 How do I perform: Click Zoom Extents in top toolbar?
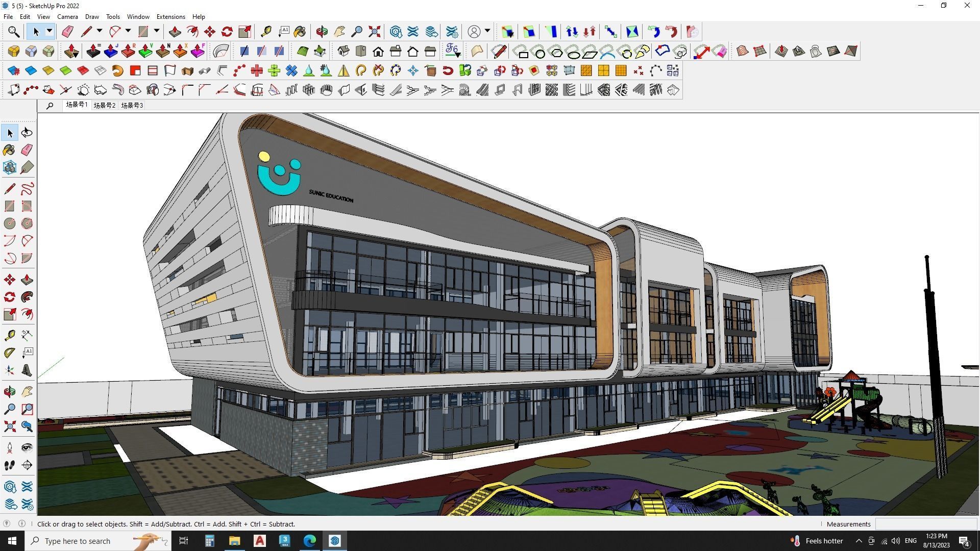(x=374, y=32)
